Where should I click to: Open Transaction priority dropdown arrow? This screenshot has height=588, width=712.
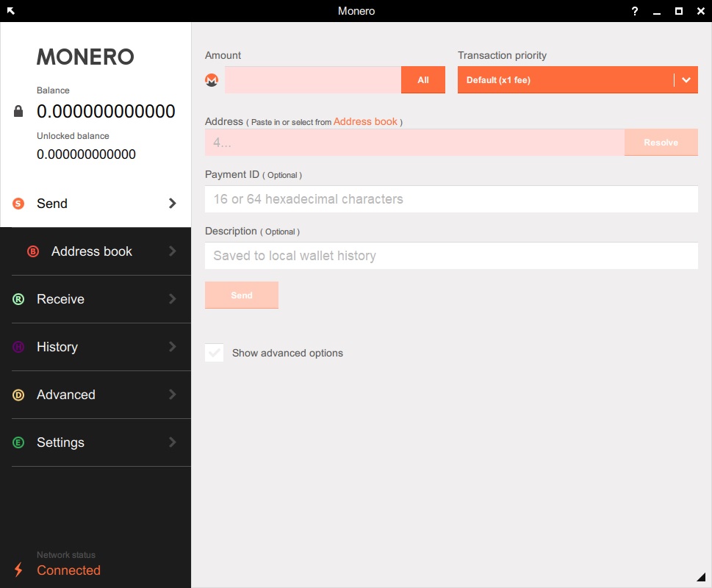tap(686, 80)
